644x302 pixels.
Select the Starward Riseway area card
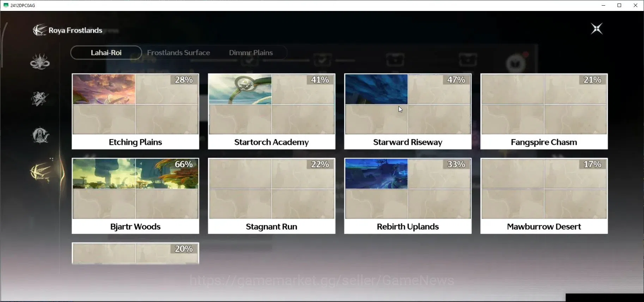(x=408, y=111)
